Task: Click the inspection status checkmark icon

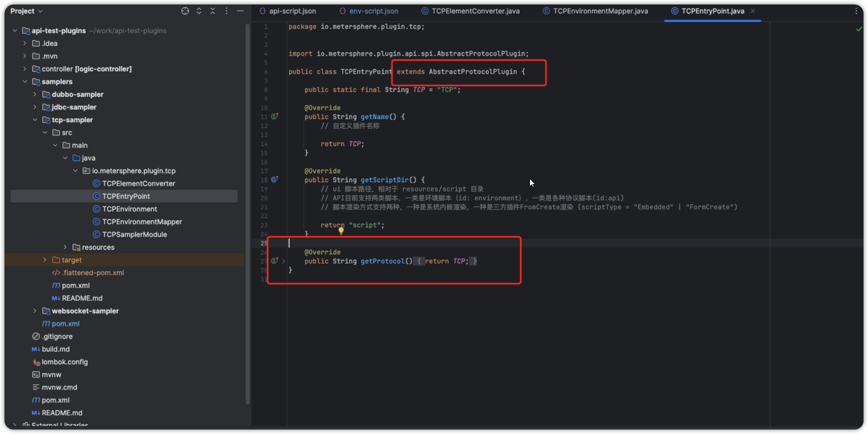Action: coord(859,29)
